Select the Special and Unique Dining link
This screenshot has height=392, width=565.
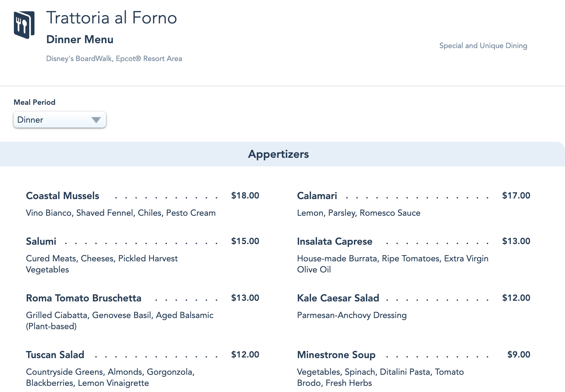[x=483, y=46]
